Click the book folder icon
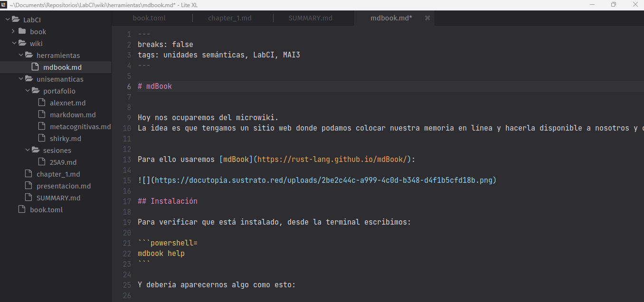Viewport: 644px width, 302px height. (22, 31)
